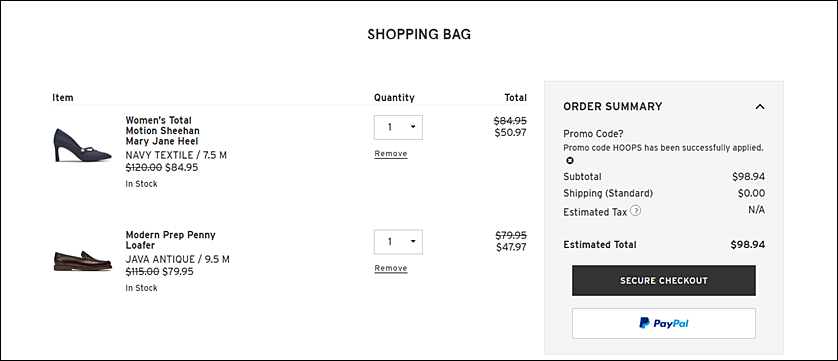View the navy Mary Jane Heel image
The image size is (838, 361).
pyautogui.click(x=82, y=145)
